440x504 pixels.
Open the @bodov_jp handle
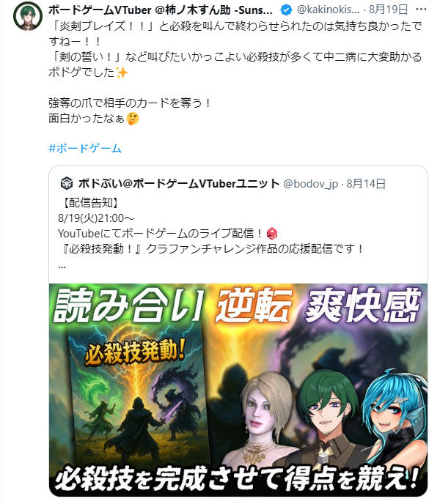click(311, 184)
